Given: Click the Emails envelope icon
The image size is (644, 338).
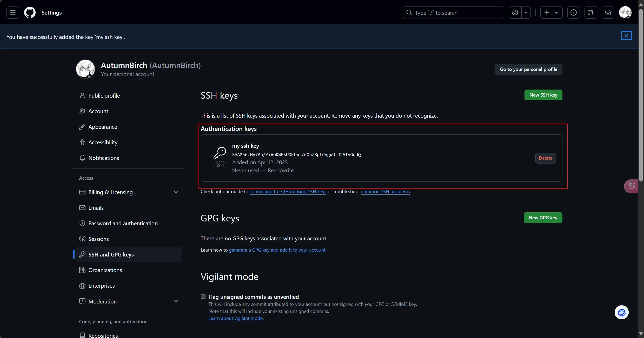Looking at the screenshot, I should [82, 208].
